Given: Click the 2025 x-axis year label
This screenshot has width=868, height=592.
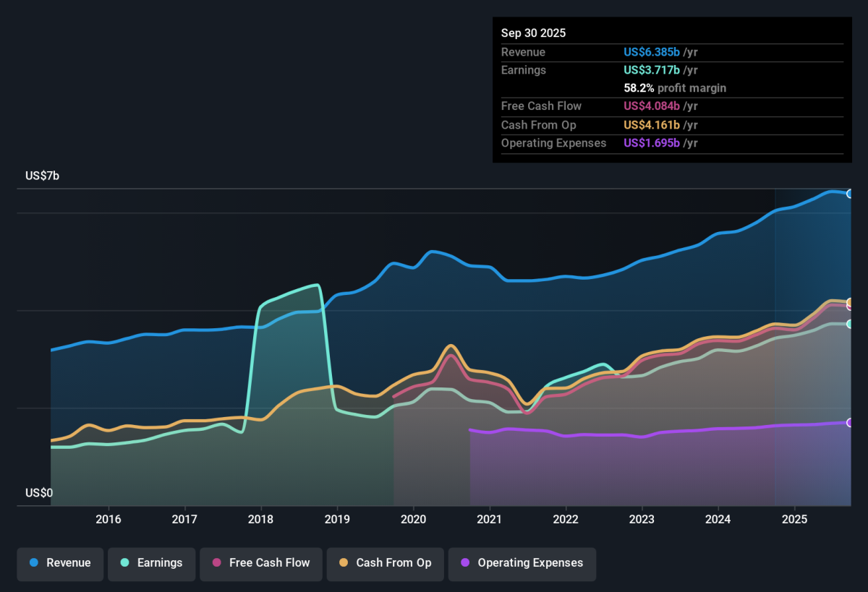Looking at the screenshot, I should 794,519.
